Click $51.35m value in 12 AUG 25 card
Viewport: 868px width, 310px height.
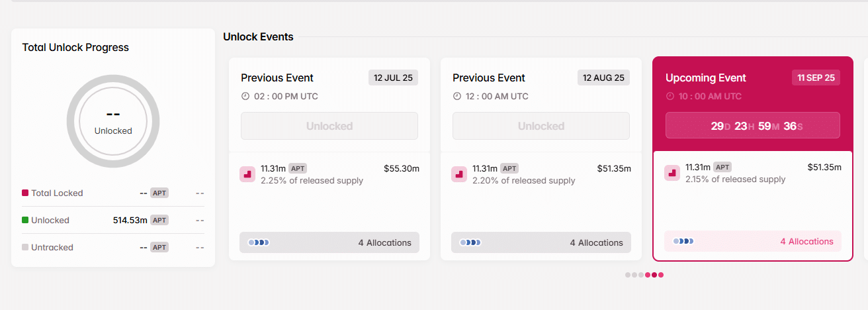click(x=613, y=168)
